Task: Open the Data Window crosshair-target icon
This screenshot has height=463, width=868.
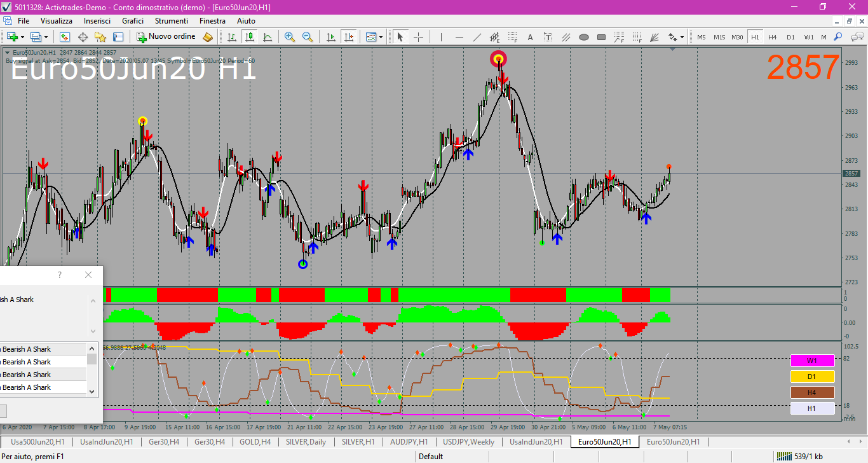Action: point(83,37)
